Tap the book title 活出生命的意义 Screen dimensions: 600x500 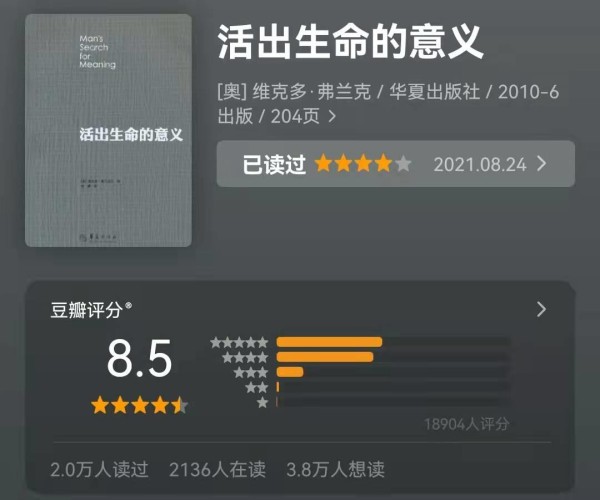coord(351,42)
